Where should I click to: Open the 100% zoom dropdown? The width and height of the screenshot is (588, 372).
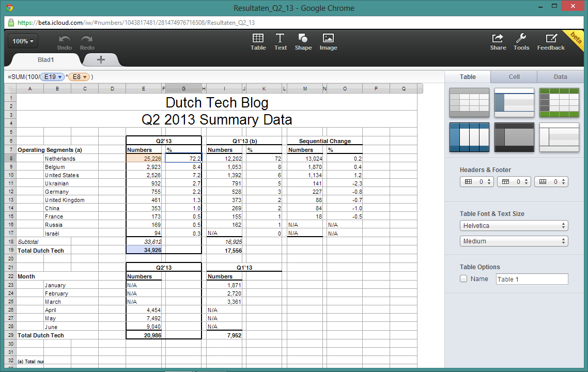click(x=23, y=41)
